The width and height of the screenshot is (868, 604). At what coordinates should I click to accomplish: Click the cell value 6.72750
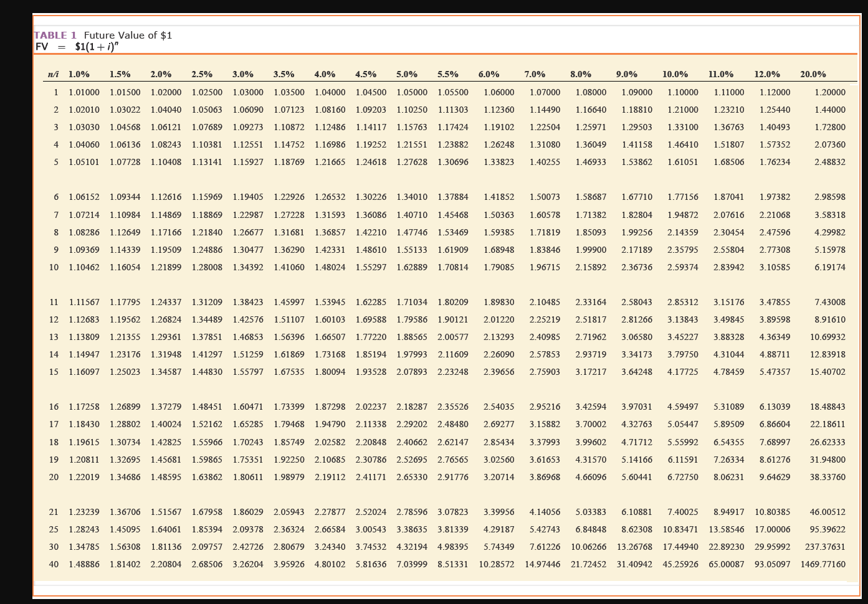point(683,477)
